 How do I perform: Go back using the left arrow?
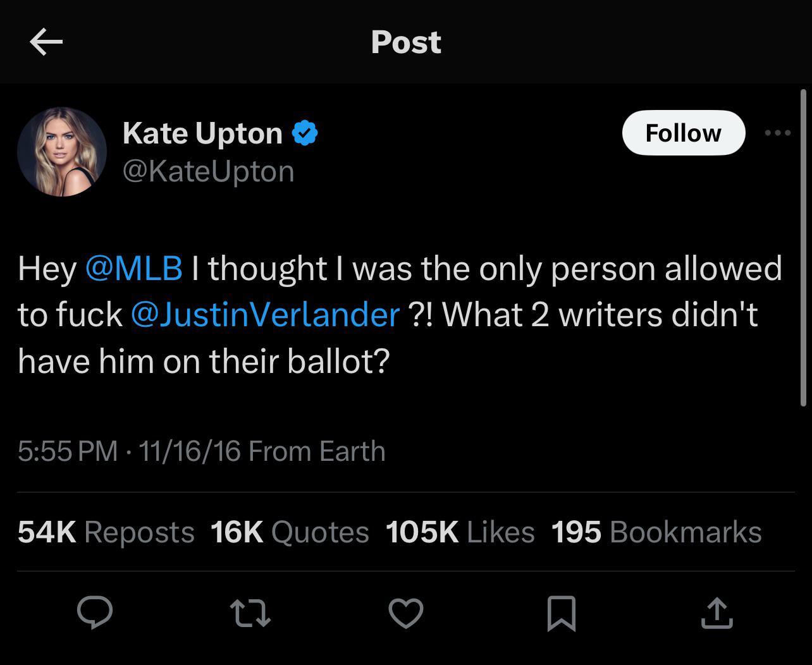46,42
